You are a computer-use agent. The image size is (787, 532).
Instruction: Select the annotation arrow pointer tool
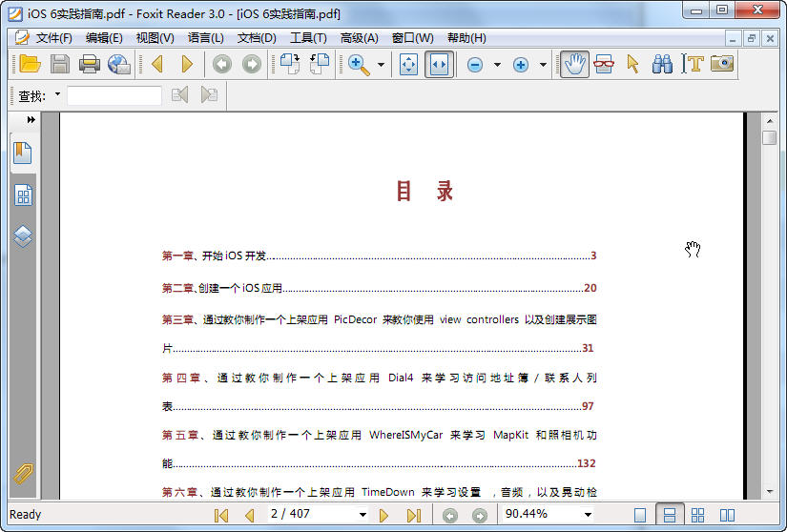(x=632, y=64)
